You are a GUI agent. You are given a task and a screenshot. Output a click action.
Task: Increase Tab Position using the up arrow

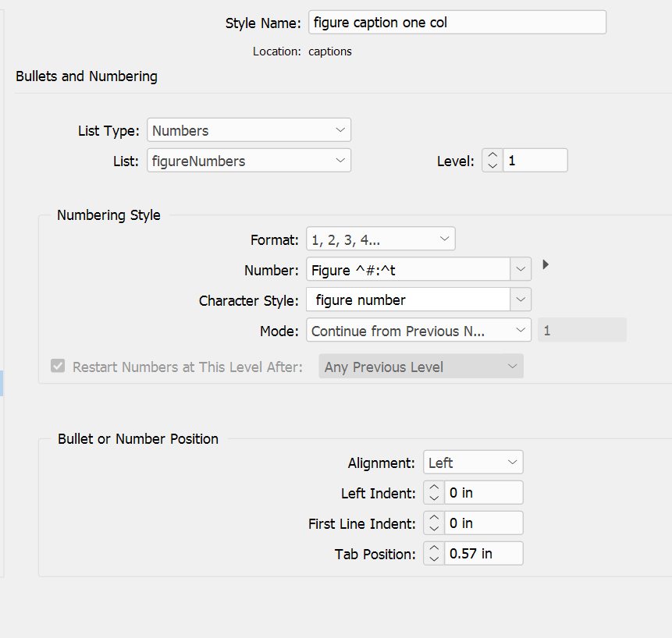433,548
